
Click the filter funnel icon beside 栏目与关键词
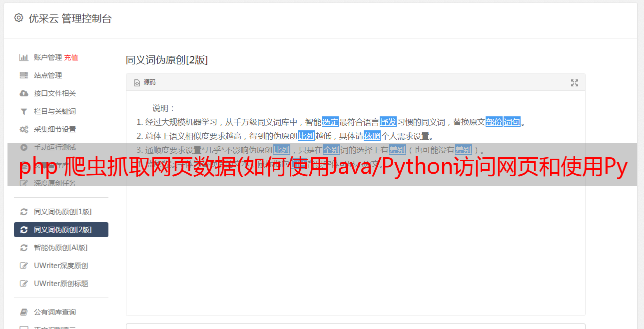[23, 111]
